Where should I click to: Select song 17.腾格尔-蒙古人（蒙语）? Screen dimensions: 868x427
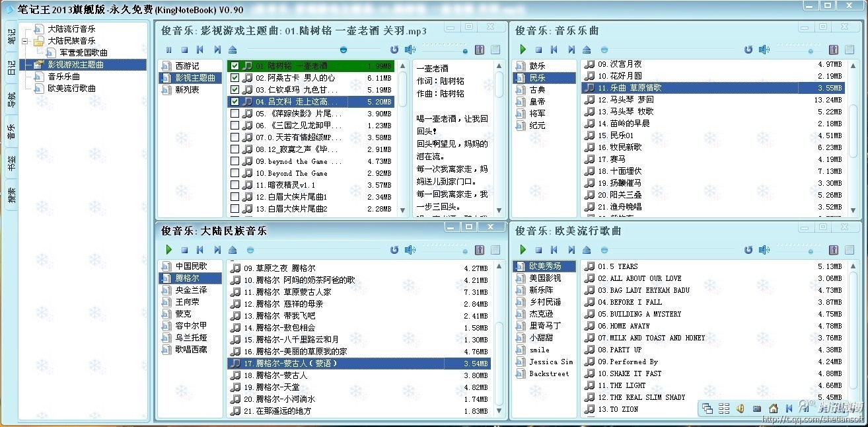[359, 364]
